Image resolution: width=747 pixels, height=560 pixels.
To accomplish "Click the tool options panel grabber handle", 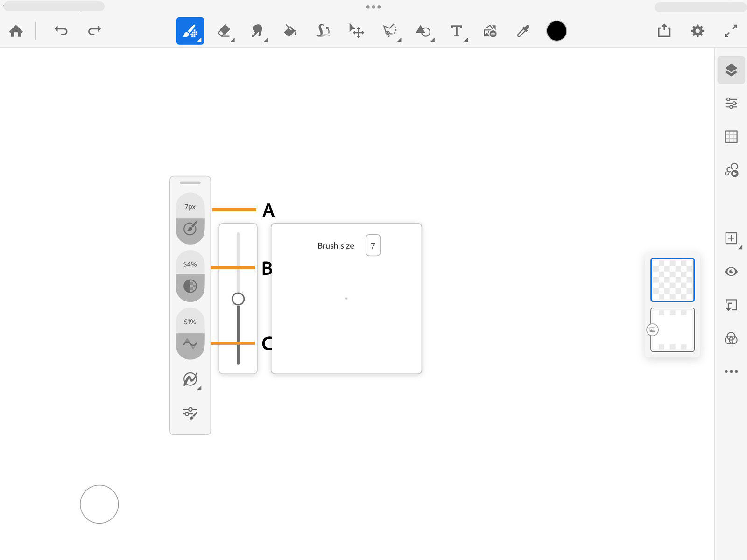I will [x=190, y=182].
